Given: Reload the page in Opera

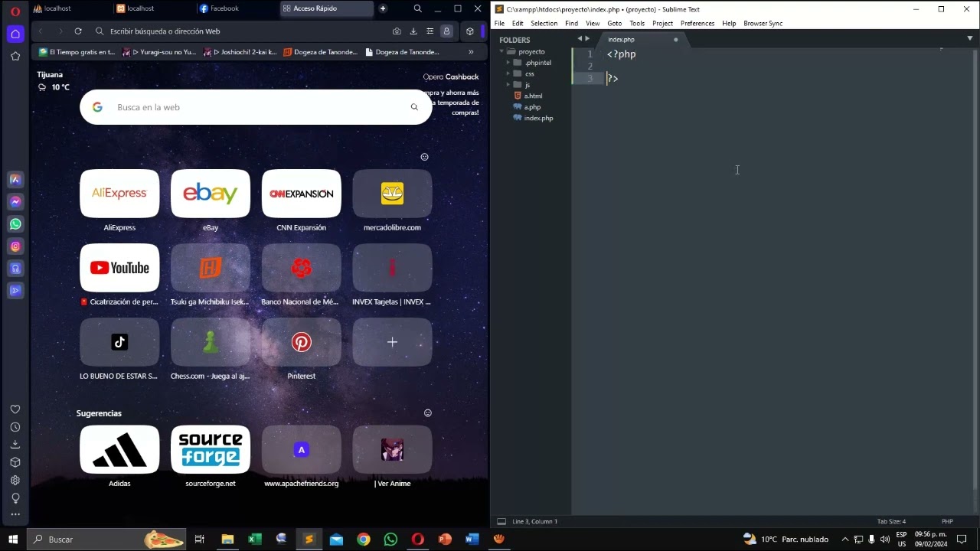Looking at the screenshot, I should [x=78, y=31].
